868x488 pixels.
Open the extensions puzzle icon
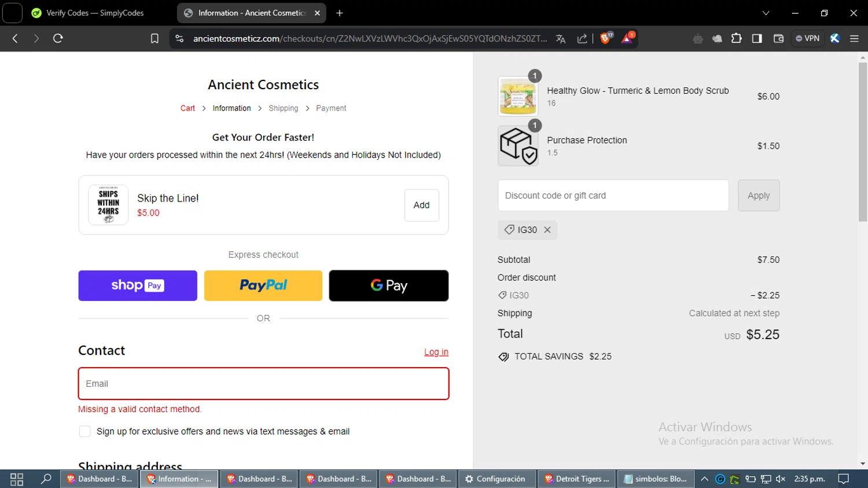[736, 38]
